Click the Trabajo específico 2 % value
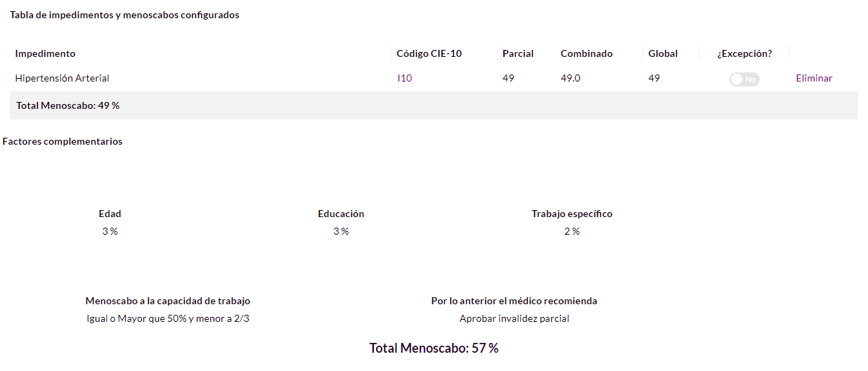 pos(571,231)
